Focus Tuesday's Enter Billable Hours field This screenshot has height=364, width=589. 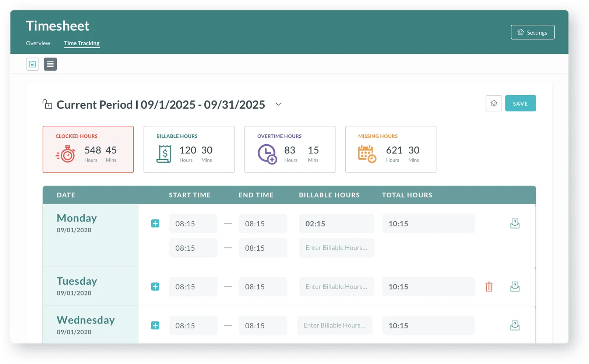click(336, 286)
